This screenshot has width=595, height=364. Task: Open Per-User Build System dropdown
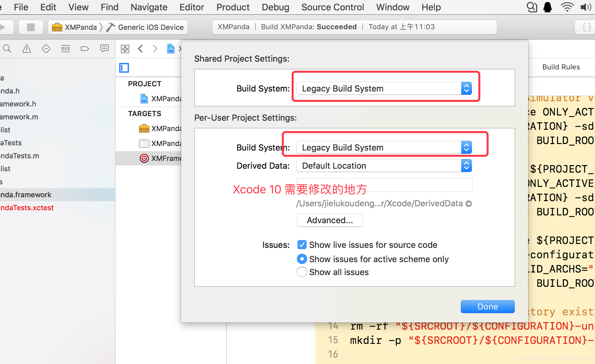point(384,147)
